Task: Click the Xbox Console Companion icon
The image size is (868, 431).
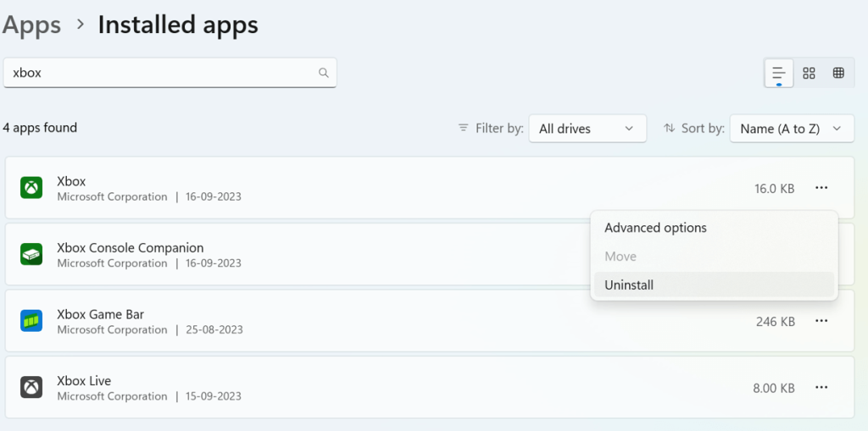Action: [x=31, y=254]
